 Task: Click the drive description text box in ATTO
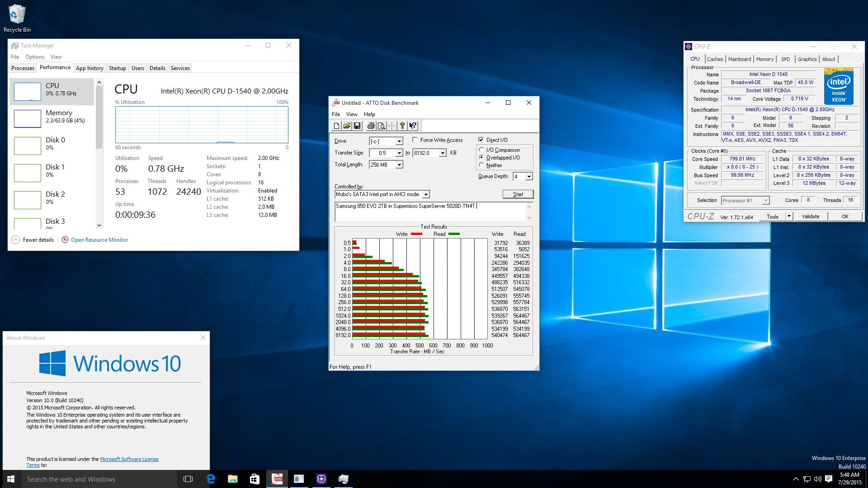coord(429,212)
